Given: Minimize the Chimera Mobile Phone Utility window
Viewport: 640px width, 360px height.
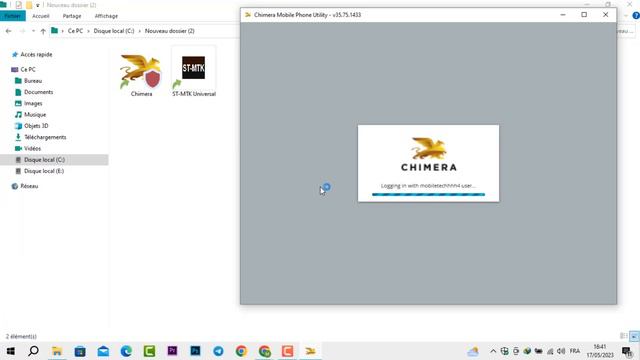Looking at the screenshot, I should coord(563,15).
